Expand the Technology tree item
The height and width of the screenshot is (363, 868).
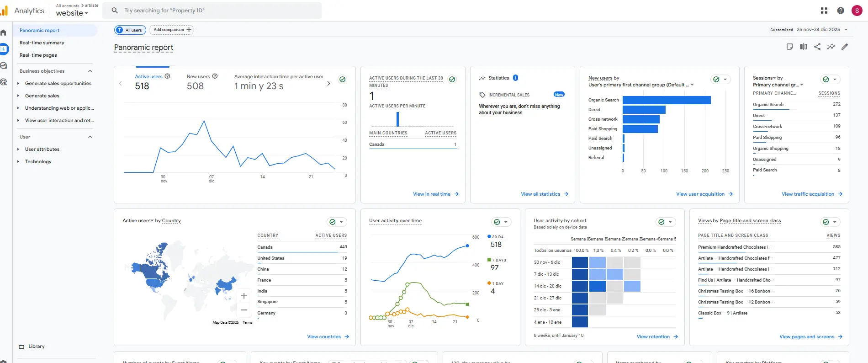(18, 161)
